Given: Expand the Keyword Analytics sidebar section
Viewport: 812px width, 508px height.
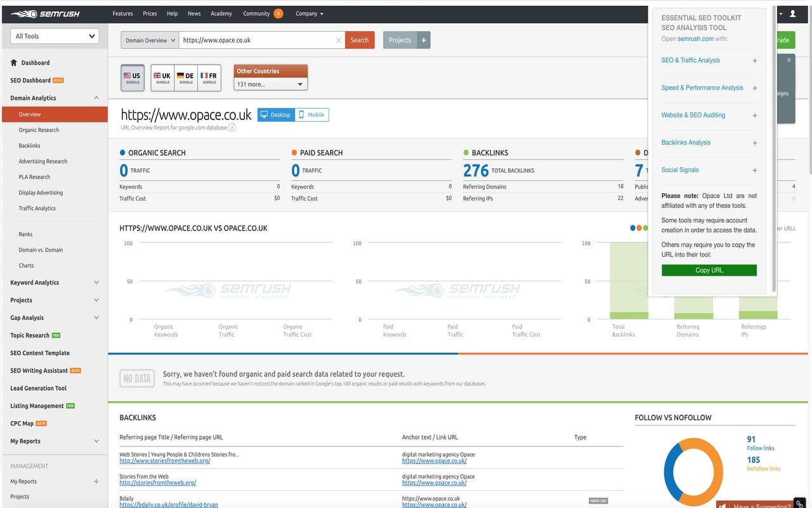Looking at the screenshot, I should (54, 282).
